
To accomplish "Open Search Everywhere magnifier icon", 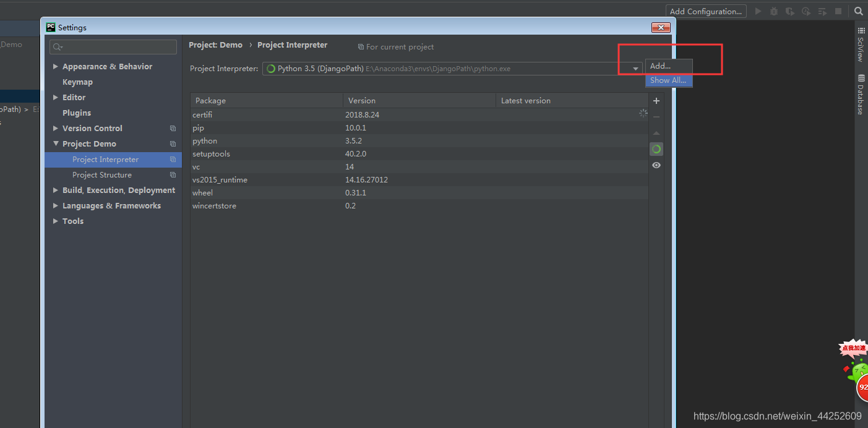I will (859, 11).
